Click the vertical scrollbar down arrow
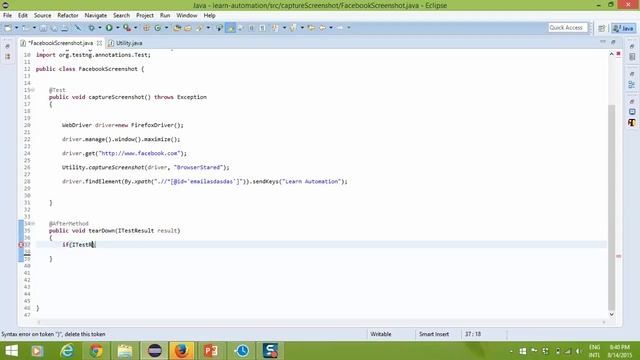 point(611,314)
